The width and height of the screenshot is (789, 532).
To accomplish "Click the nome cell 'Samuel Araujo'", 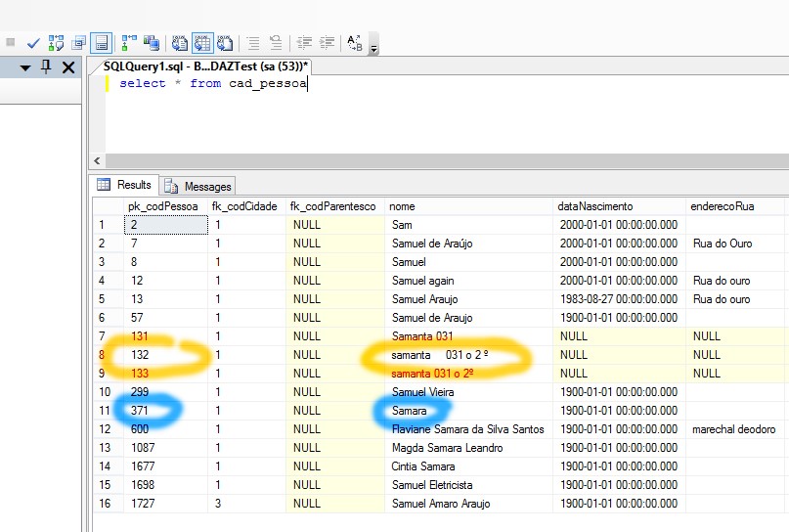I will pos(468,299).
